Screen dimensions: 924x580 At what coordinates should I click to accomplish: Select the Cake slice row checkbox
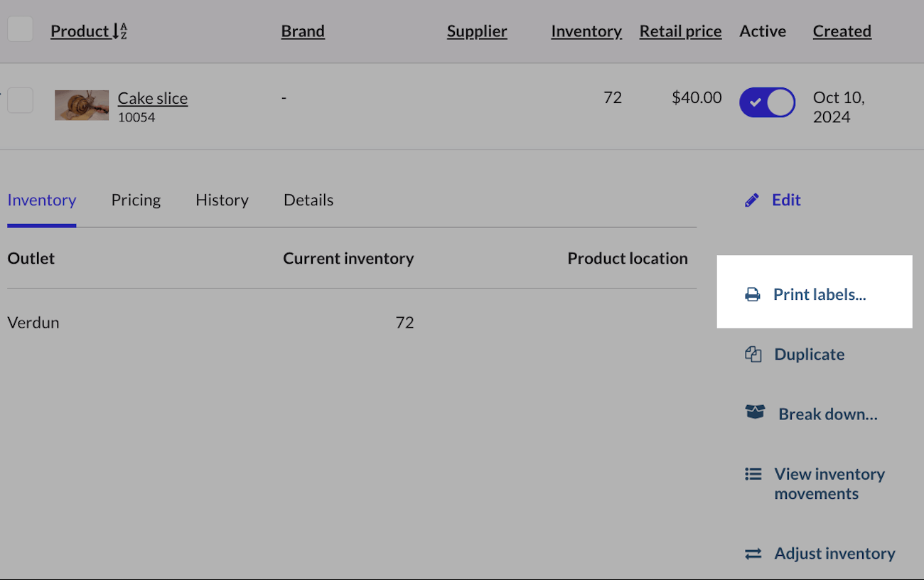pos(20,100)
